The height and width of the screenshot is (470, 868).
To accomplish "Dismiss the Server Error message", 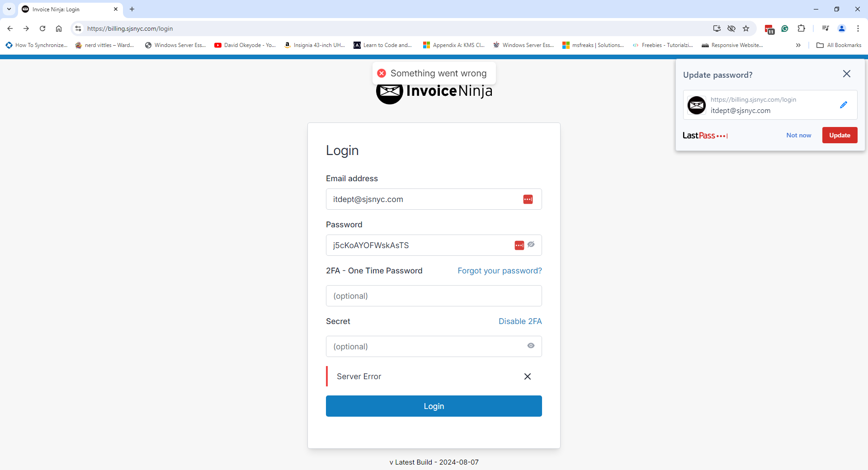I will (528, 376).
